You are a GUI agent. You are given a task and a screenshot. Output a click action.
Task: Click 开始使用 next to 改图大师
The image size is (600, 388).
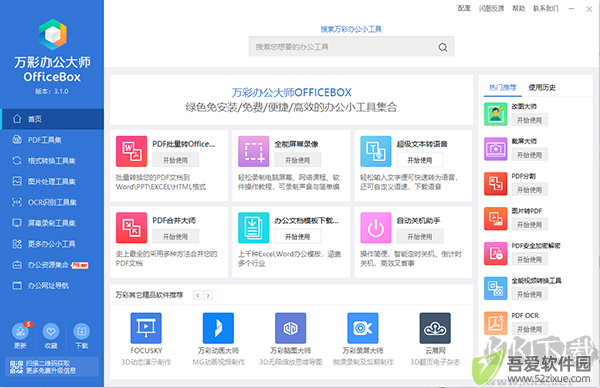tap(530, 120)
